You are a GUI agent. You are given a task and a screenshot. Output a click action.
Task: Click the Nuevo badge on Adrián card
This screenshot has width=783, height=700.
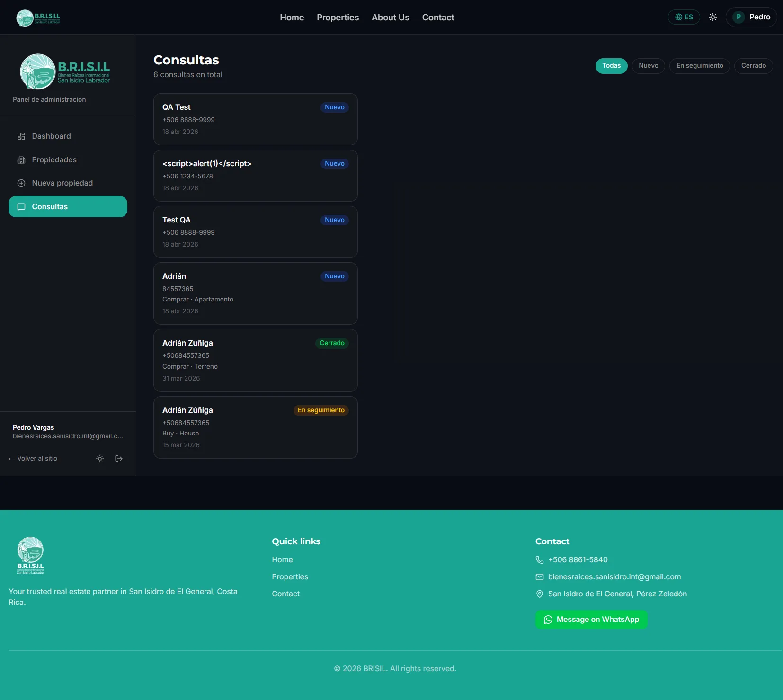coord(335,276)
